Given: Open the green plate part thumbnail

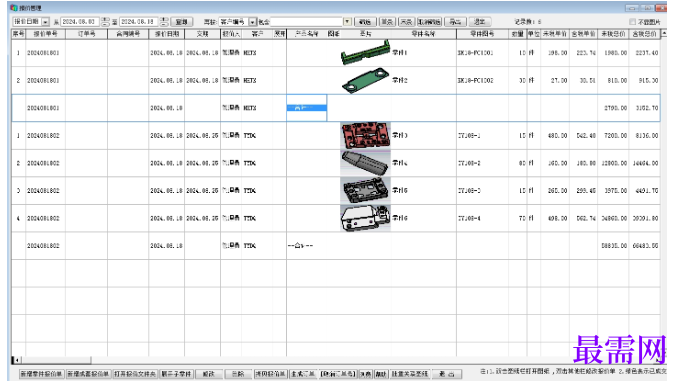Looking at the screenshot, I should pos(365,80).
